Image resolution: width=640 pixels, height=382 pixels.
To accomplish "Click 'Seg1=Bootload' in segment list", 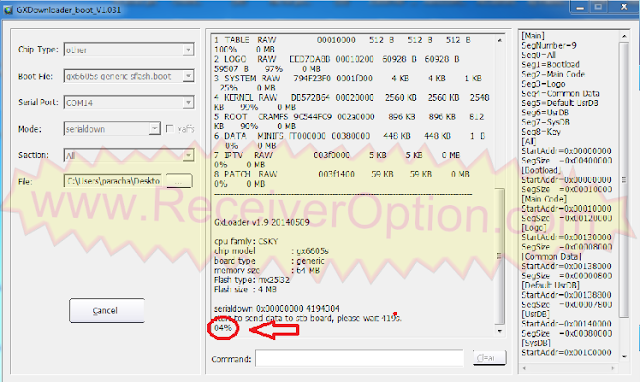I will coord(550,64).
